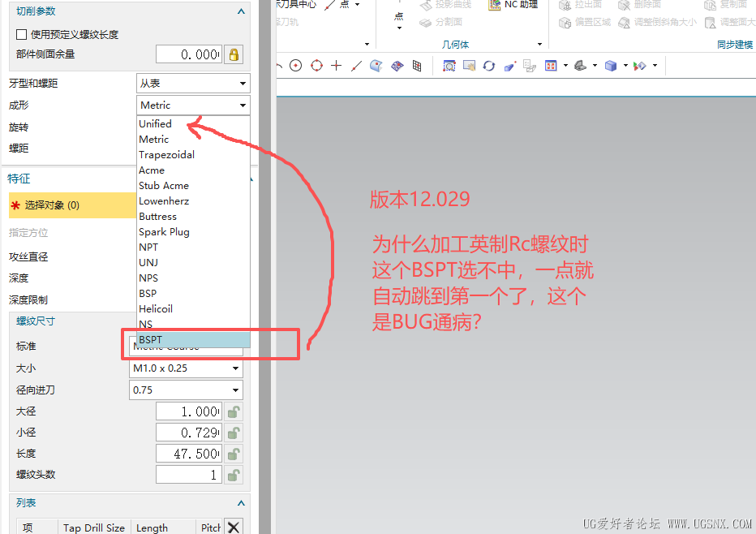The image size is (756, 534).
Task: Click the arc center snap point icon
Action: (x=295, y=66)
